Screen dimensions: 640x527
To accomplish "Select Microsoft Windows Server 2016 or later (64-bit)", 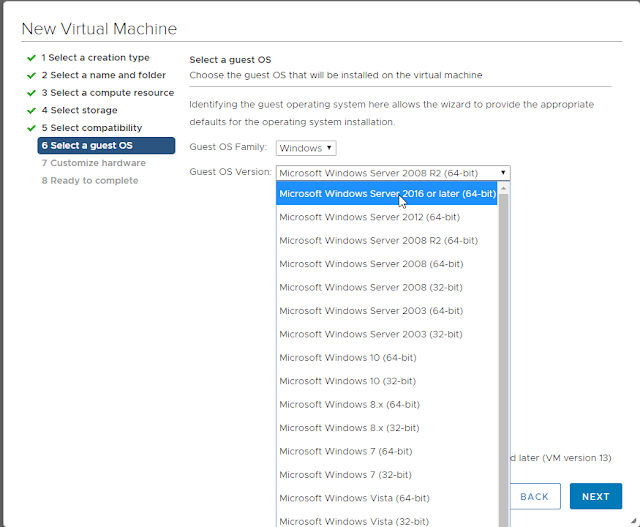I will 387,193.
